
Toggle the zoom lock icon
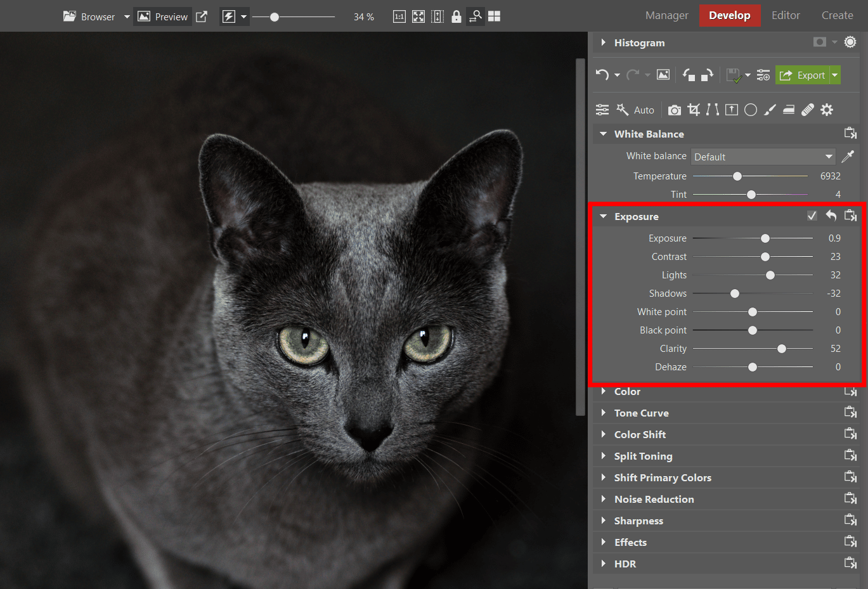(457, 16)
